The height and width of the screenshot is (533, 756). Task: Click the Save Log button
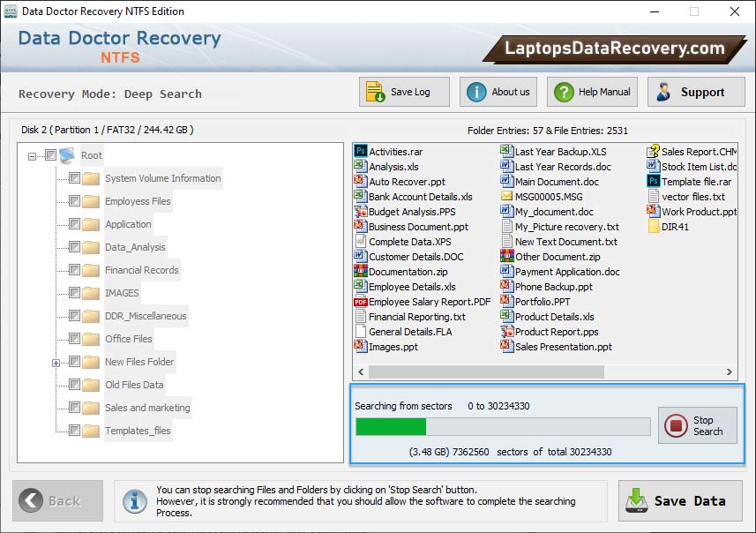(x=404, y=92)
